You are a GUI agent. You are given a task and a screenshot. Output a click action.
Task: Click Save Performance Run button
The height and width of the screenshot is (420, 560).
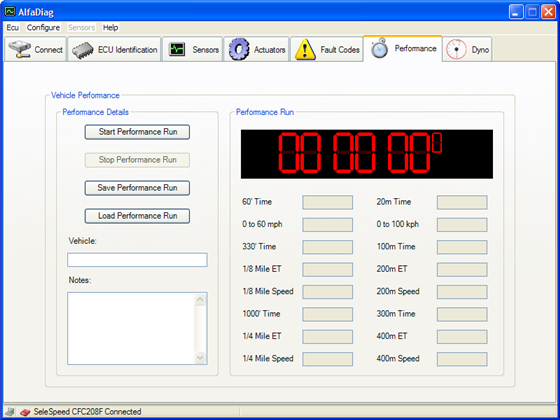(x=137, y=188)
